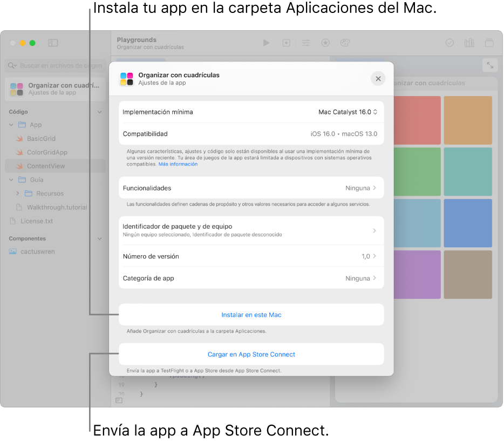This screenshot has width=504, height=442.
Task: Click the teal color tile in preview
Action: (468, 172)
